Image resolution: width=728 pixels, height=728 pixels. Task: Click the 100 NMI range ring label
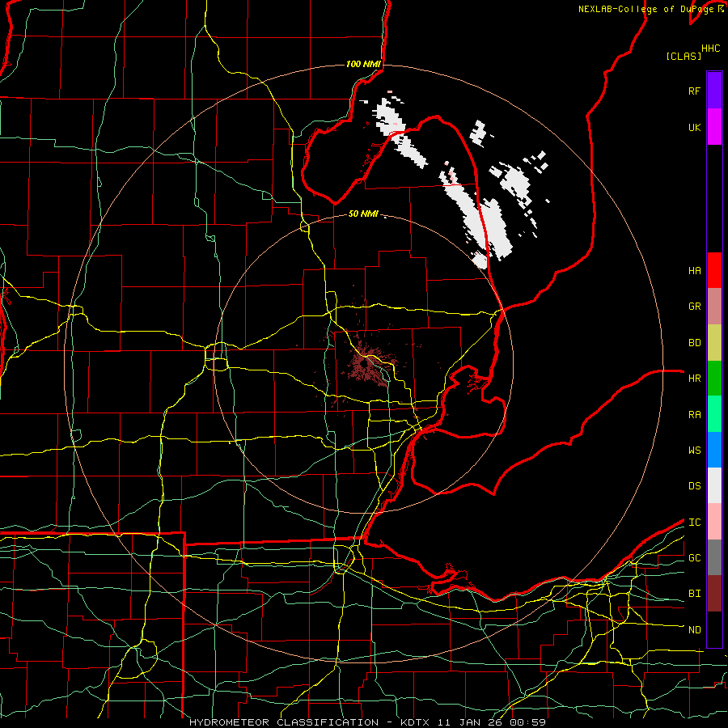[x=363, y=64]
